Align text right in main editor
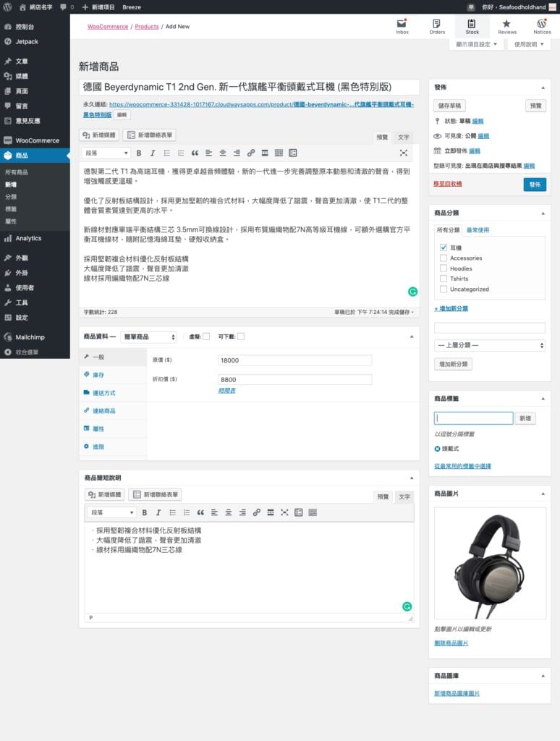The width and height of the screenshot is (560, 741). [237, 153]
